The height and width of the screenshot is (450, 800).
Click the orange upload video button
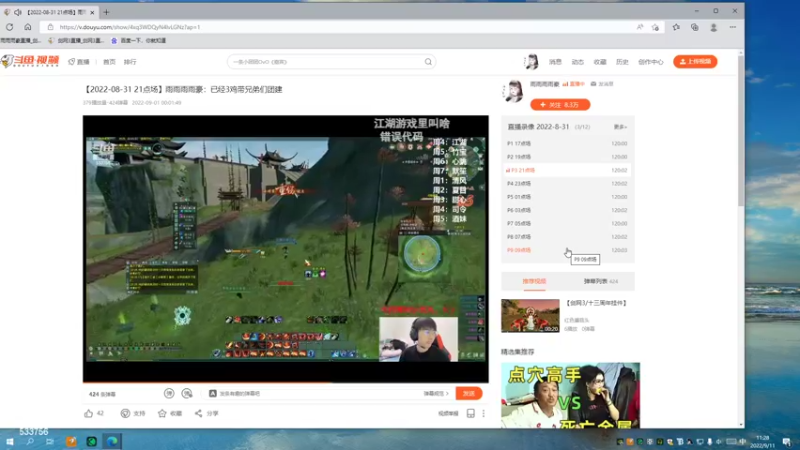click(695, 61)
